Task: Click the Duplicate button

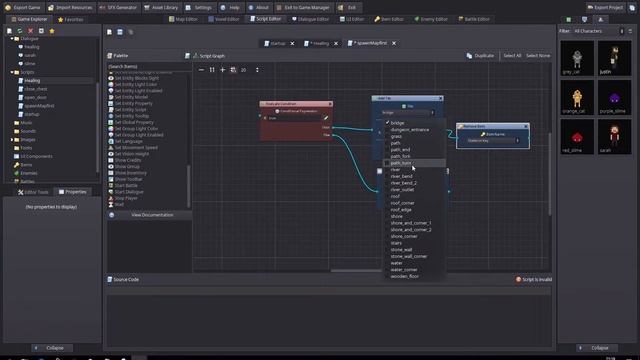Action: click(x=480, y=56)
